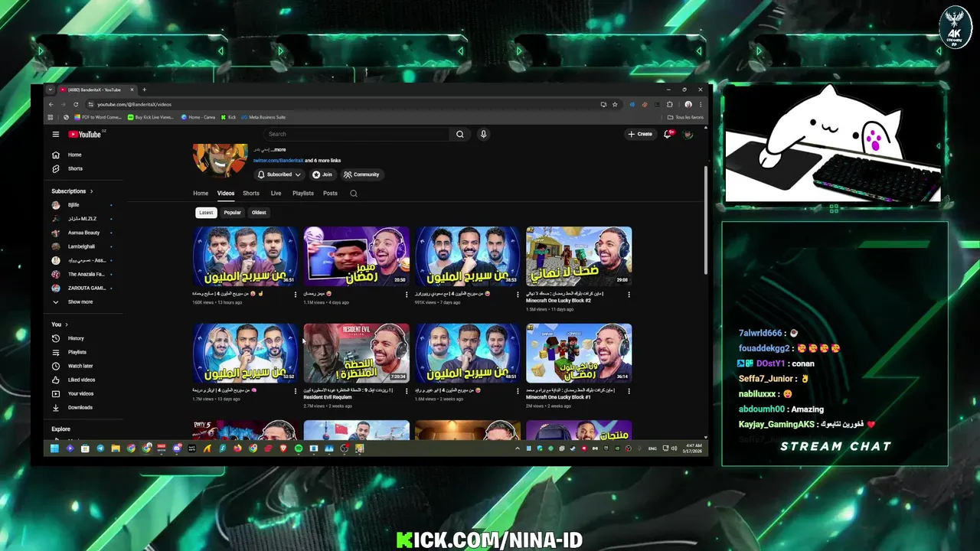The image size is (980, 551).
Task: Click the YouTube logo
Action: (84, 134)
